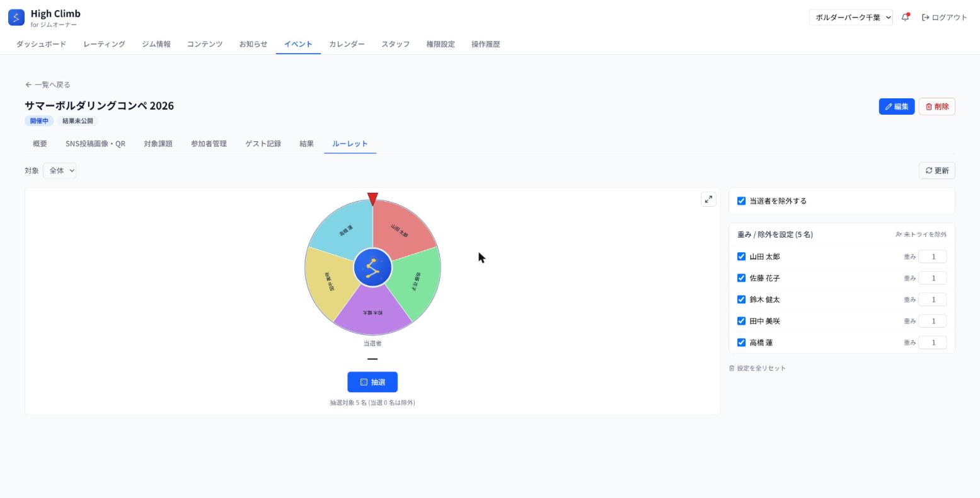Click the 更新 refresh button
This screenshot has height=498, width=980.
tap(937, 171)
